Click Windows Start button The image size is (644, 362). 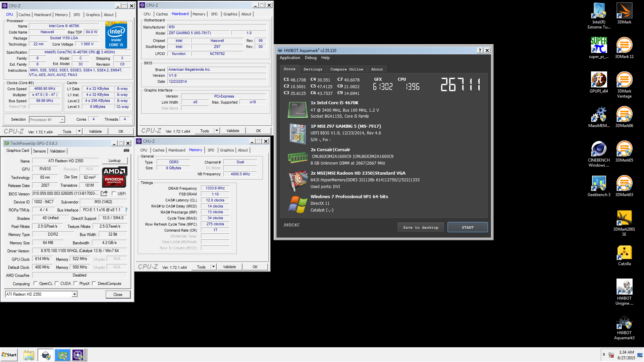(9, 355)
